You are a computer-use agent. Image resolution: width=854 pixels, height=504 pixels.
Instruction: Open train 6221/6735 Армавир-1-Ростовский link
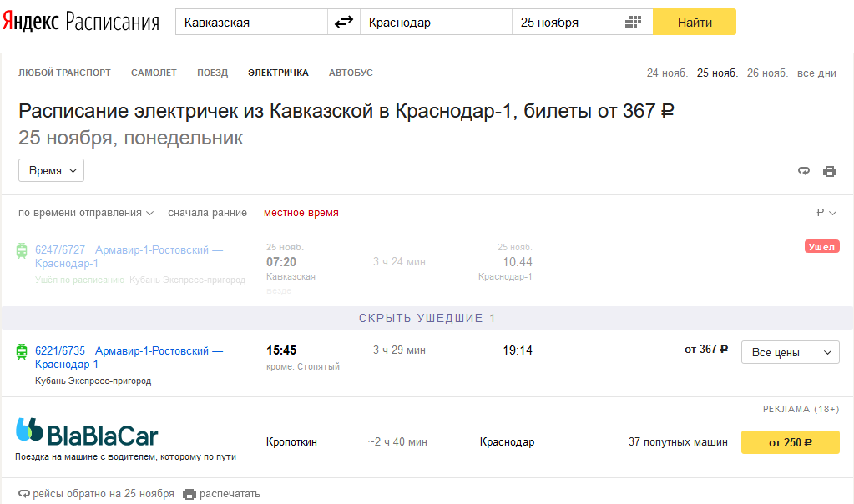point(129,358)
